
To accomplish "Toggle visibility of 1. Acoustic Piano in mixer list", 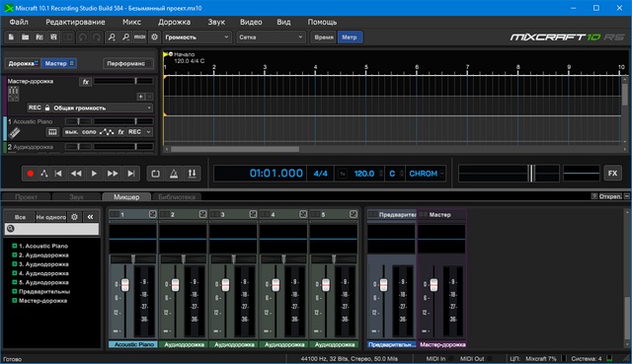I will pos(15,246).
